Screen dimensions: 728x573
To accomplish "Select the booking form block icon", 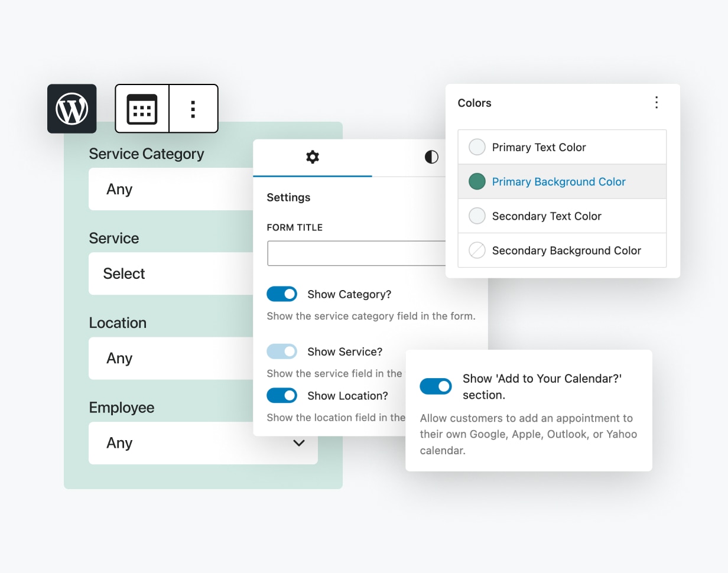I will pyautogui.click(x=142, y=109).
